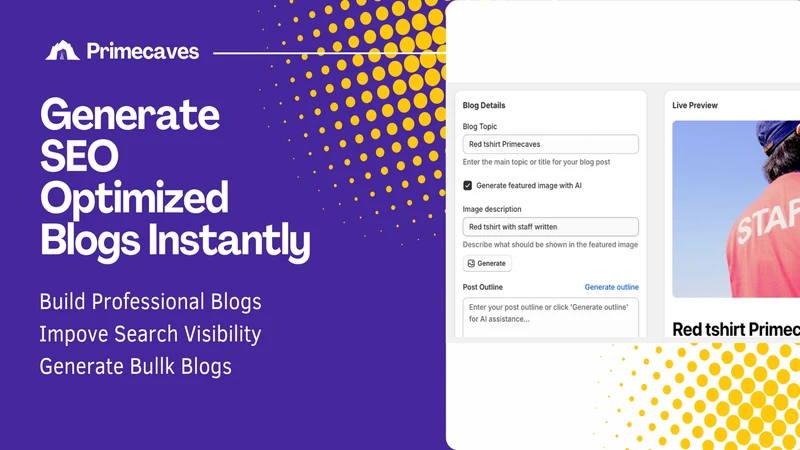
Task: Click the 'Live Preview' heading
Action: click(x=694, y=106)
